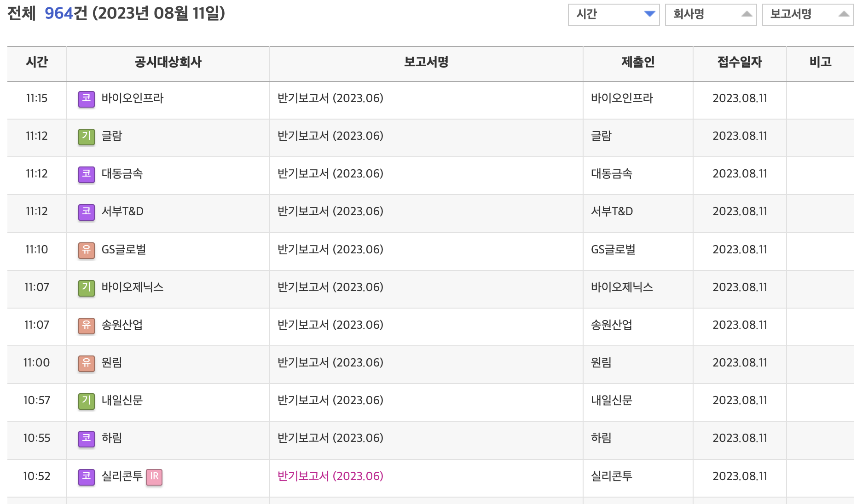Open 서부T&D company link
This screenshot has height=504, width=868.
pos(122,211)
